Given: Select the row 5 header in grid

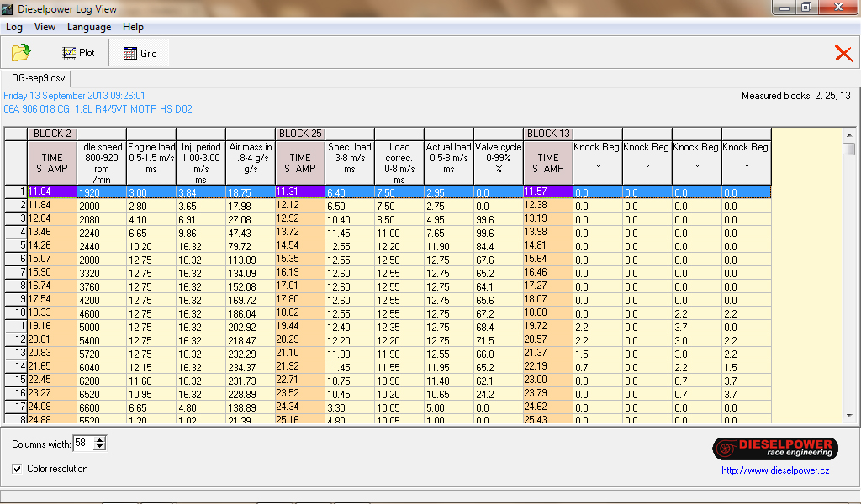Looking at the screenshot, I should (x=16, y=245).
